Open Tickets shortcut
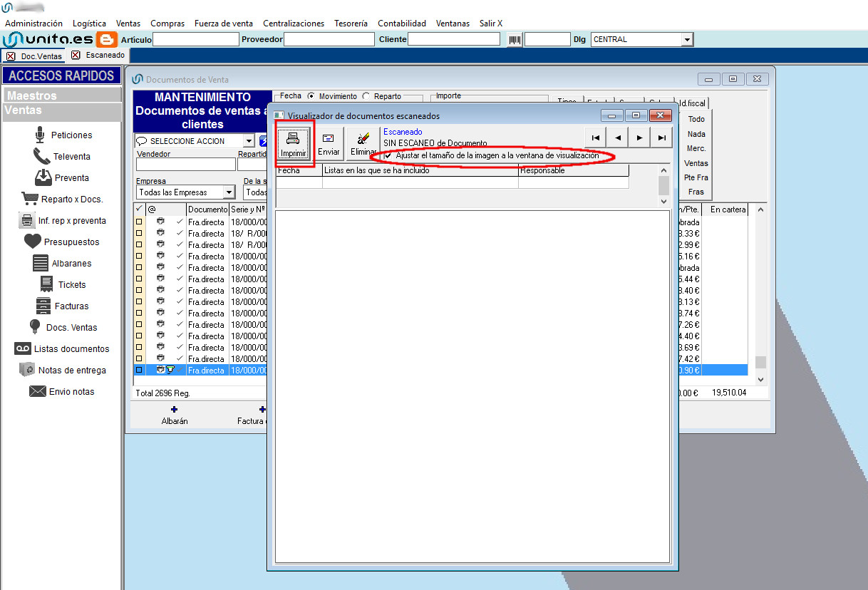Screen dimensions: 868x590 pyautogui.click(x=62, y=284)
